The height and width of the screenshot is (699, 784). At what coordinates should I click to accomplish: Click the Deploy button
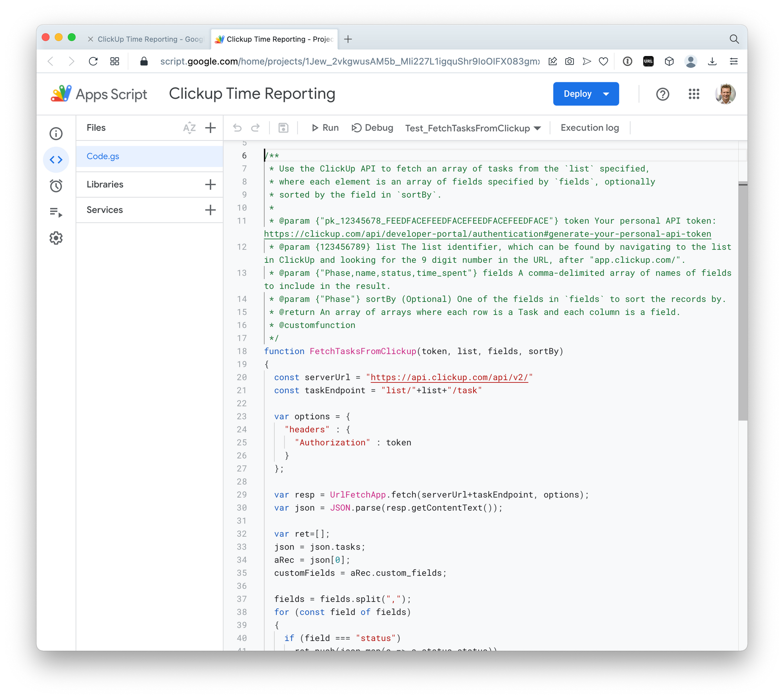[577, 94]
